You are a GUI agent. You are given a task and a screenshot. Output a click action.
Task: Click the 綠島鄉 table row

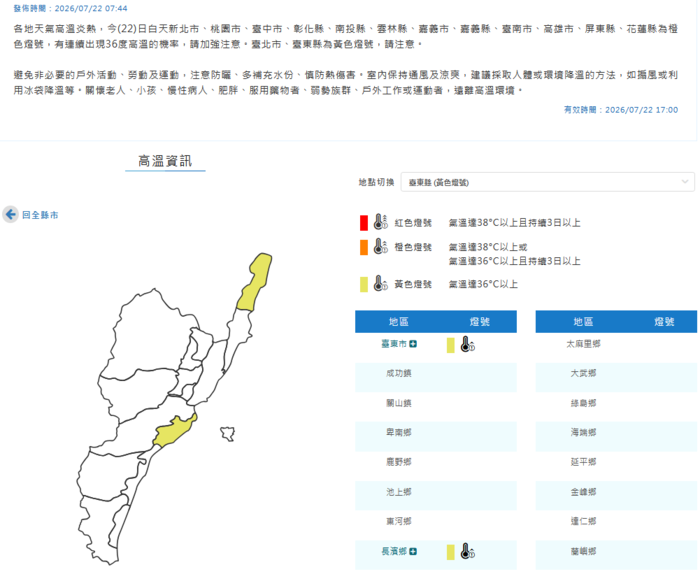[616, 407]
